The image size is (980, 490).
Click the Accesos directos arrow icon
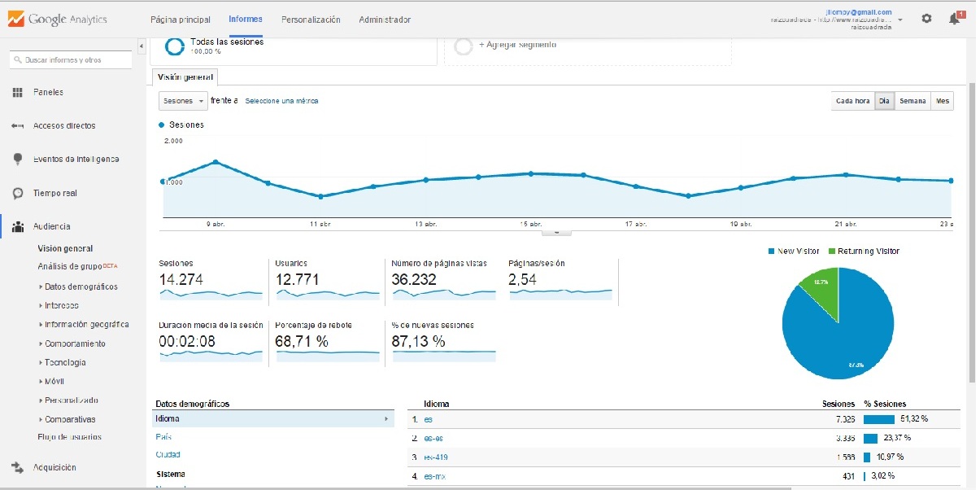[17, 126]
